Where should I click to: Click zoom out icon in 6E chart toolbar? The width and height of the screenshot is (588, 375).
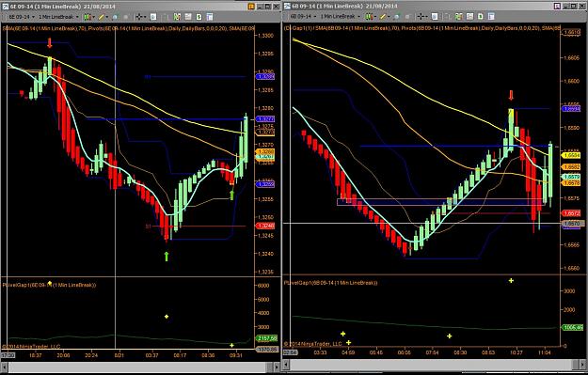[126, 17]
